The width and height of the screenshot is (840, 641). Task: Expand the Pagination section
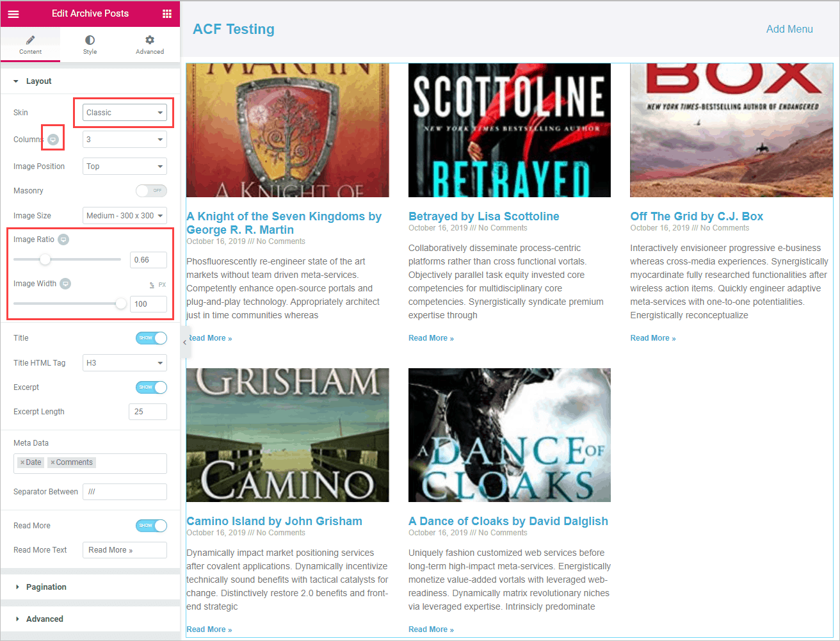click(90, 587)
